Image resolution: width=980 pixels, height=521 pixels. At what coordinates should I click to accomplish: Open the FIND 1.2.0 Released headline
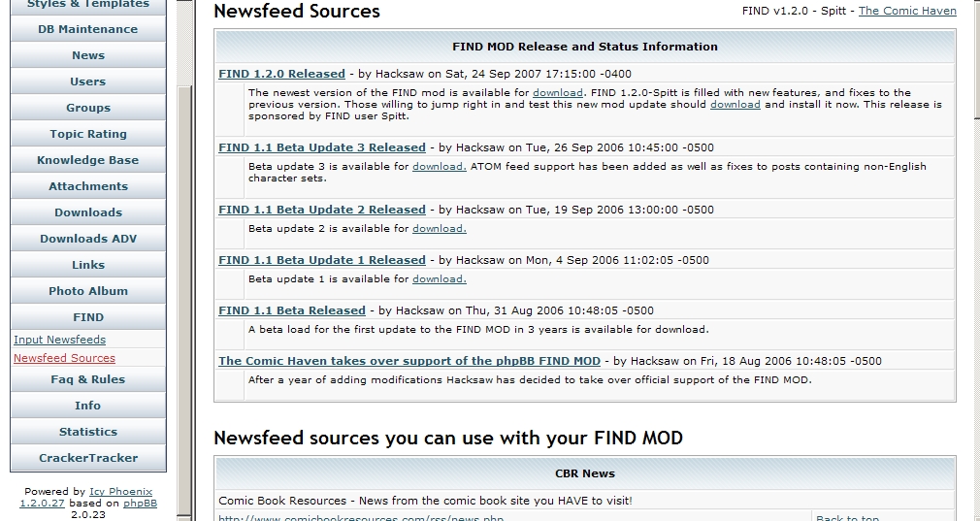pyautogui.click(x=281, y=74)
